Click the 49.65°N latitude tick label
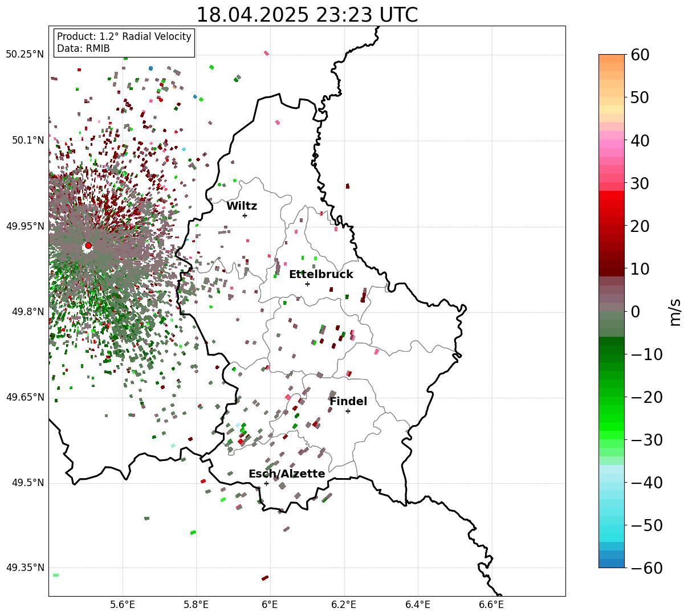Image resolution: width=688 pixels, height=616 pixels. [25, 397]
